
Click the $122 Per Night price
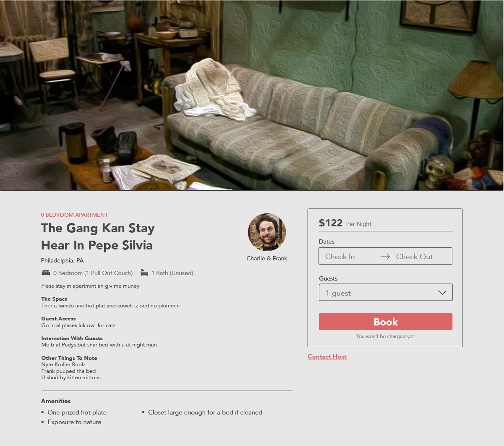pos(345,223)
